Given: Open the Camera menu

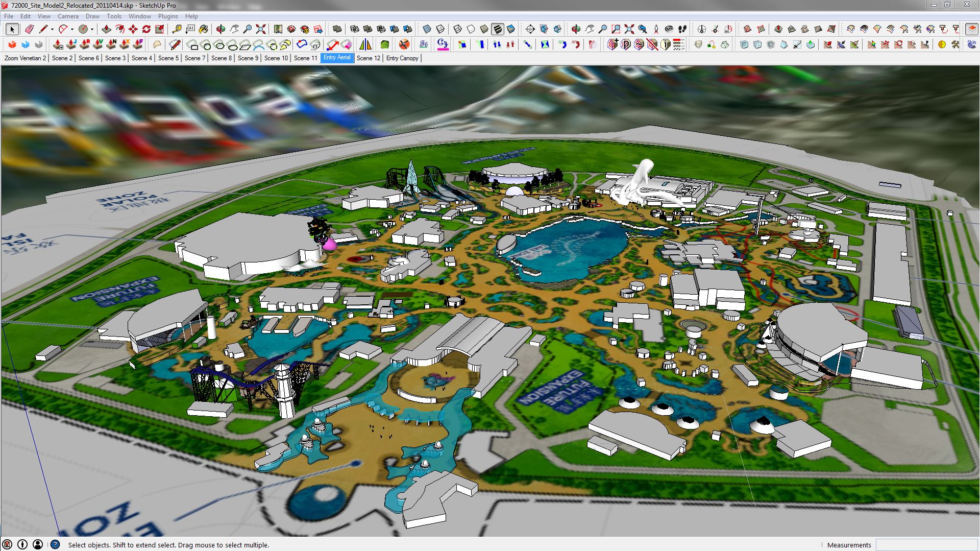Looking at the screenshot, I should coord(68,16).
